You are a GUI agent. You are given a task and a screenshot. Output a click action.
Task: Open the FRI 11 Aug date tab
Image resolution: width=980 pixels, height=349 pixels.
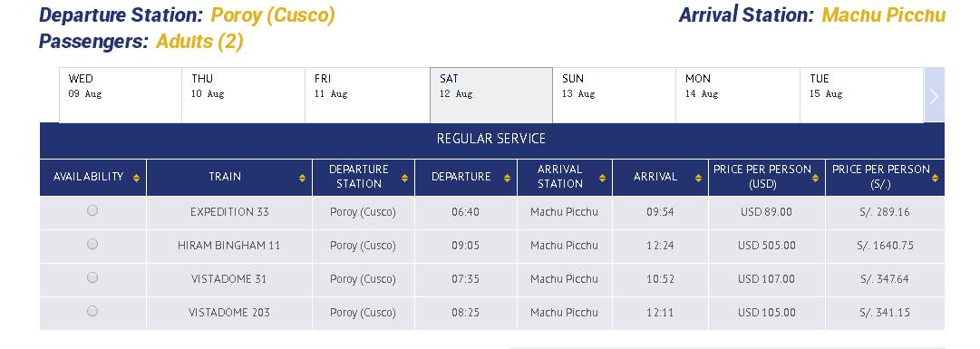[x=367, y=95]
